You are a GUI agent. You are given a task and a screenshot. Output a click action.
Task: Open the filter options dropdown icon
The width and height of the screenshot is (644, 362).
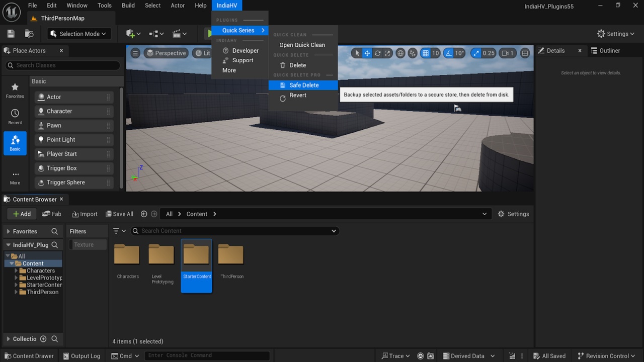119,231
